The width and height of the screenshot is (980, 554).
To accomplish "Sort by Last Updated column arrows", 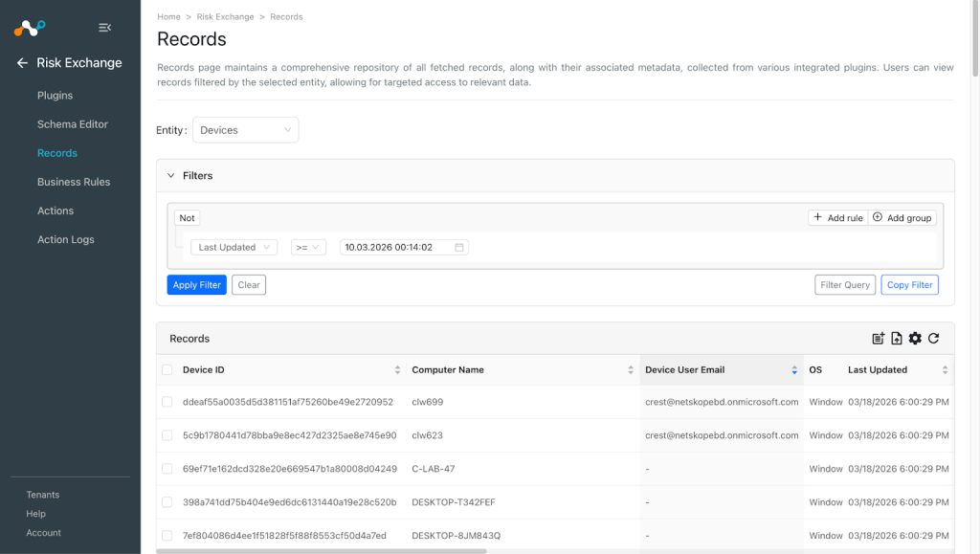I will (x=945, y=369).
